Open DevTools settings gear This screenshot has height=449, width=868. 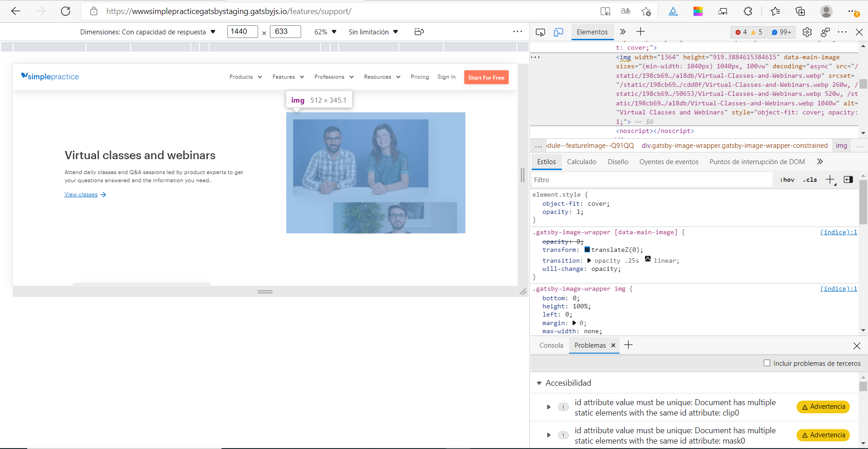(x=807, y=32)
